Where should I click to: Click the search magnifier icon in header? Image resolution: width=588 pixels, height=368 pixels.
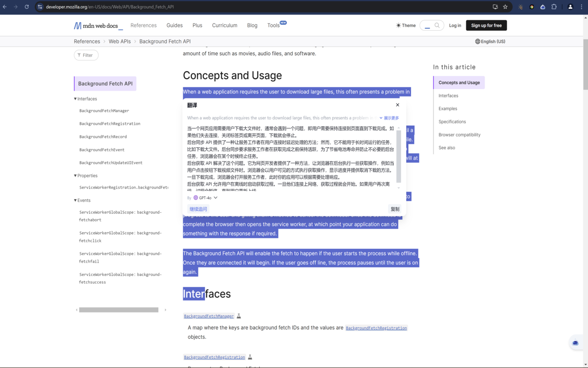tap(437, 25)
